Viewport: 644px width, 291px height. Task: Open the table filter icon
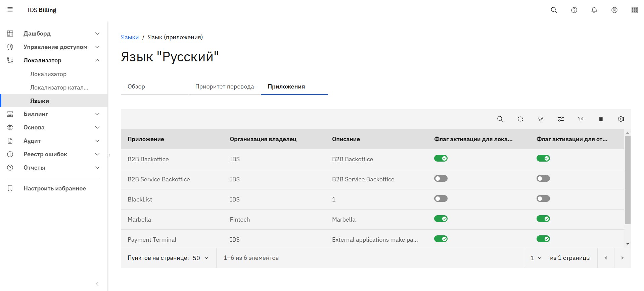[x=540, y=119]
